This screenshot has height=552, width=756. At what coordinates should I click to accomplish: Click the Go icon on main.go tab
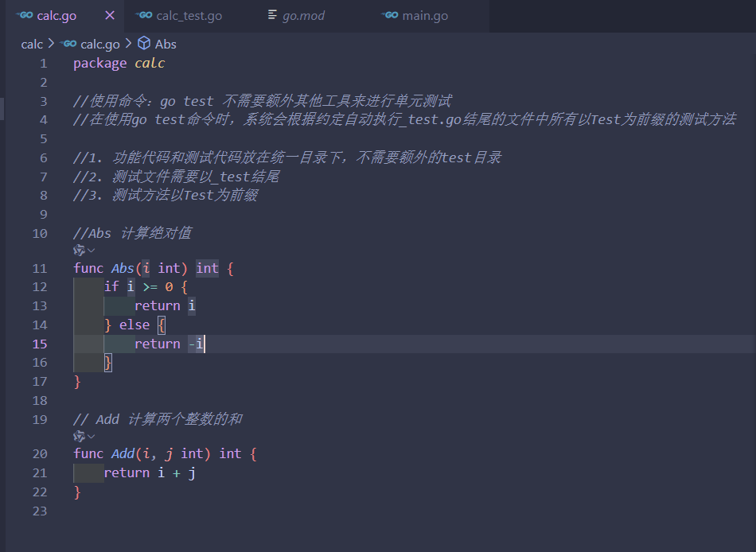(390, 15)
